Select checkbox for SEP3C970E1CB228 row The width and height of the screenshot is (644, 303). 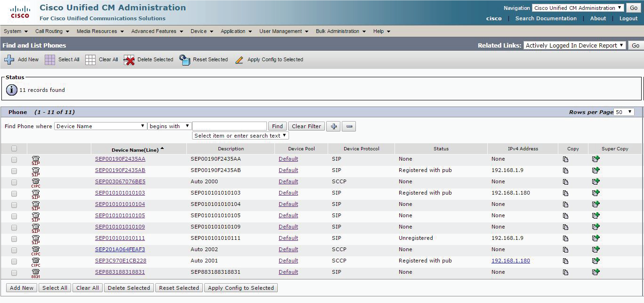[14, 261]
